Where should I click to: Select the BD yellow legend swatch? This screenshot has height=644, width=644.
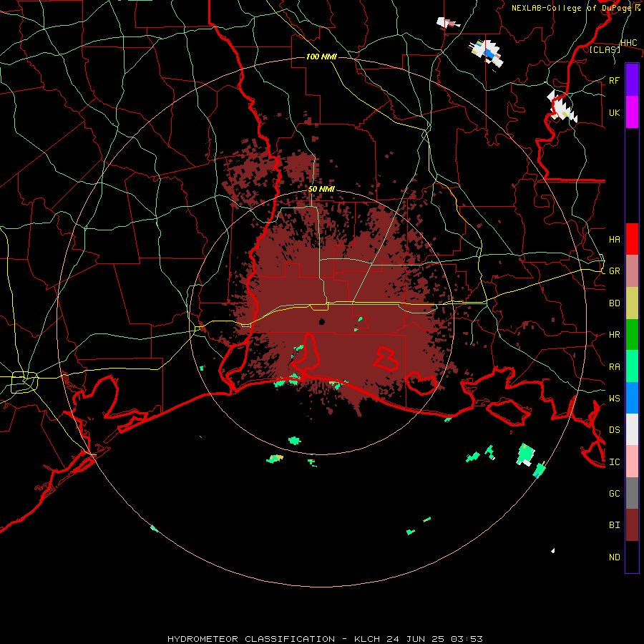632,303
